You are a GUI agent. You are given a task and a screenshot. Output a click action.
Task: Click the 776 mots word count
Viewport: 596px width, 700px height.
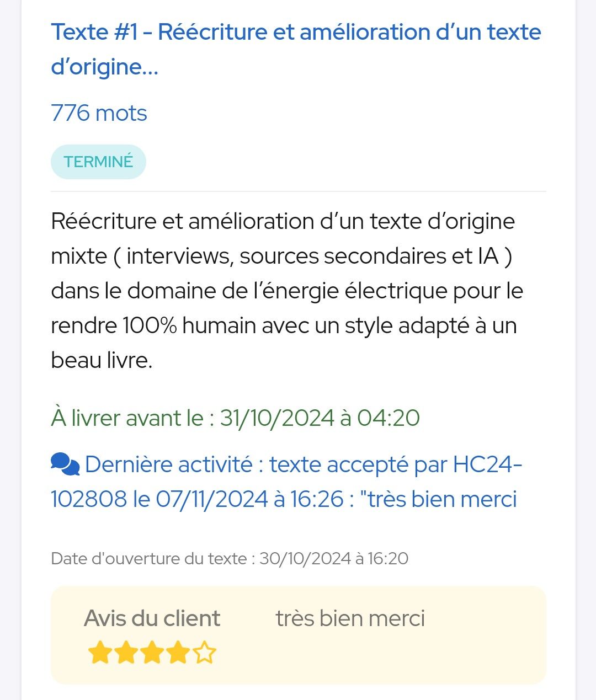99,113
